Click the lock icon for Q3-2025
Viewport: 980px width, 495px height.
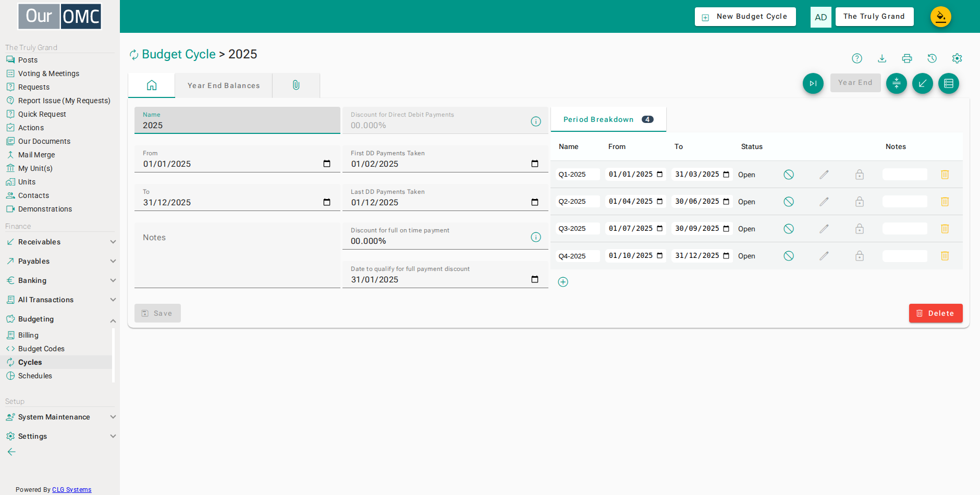point(860,229)
